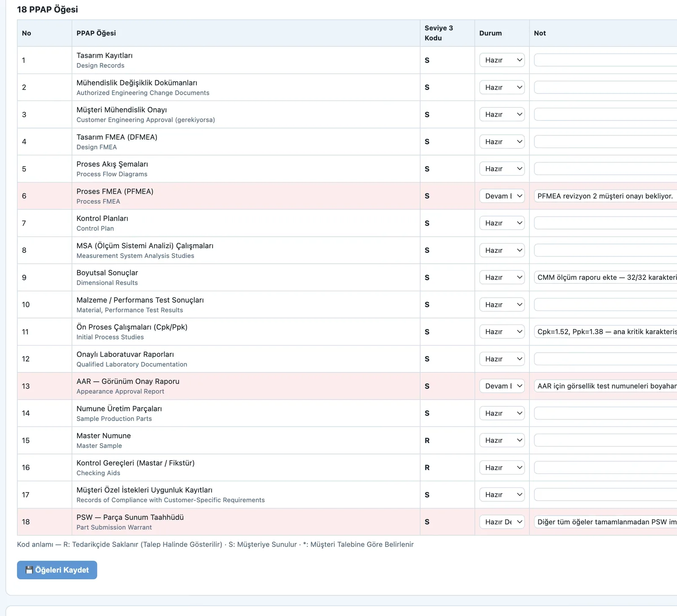Open status dropdown for Master Numune
The image size is (677, 616).
(x=502, y=440)
